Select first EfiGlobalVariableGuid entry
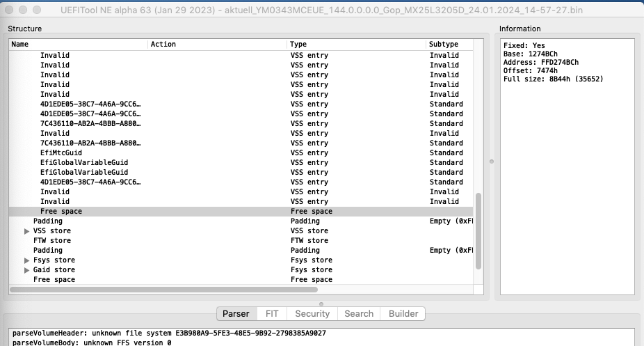Screen dimensions: 644x346 click(241, 163)
